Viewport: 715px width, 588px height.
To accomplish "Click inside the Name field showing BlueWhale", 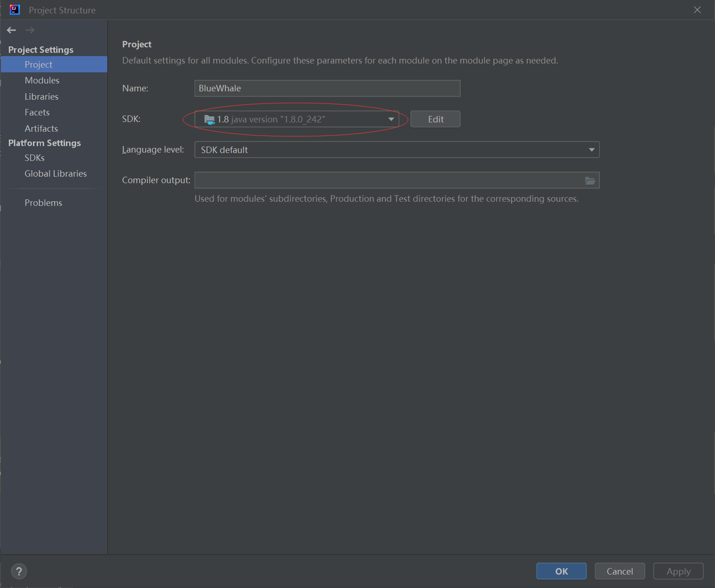I will pyautogui.click(x=327, y=88).
